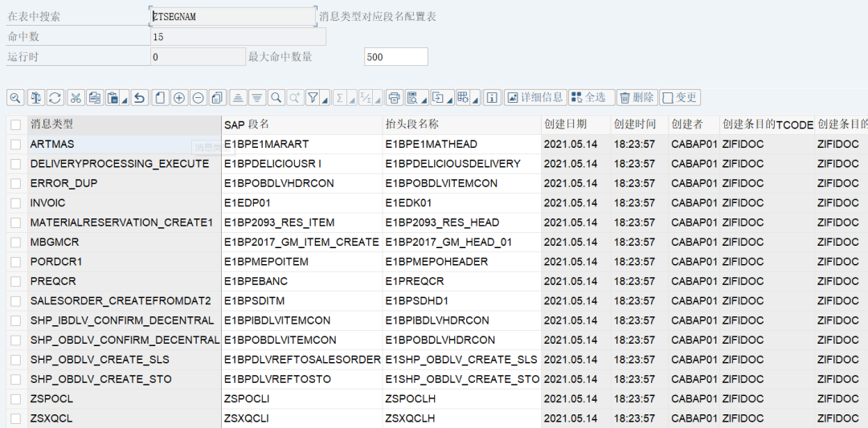Screen dimensions: 868x428
Task: Click the Views preview icon
Action: tap(411, 98)
